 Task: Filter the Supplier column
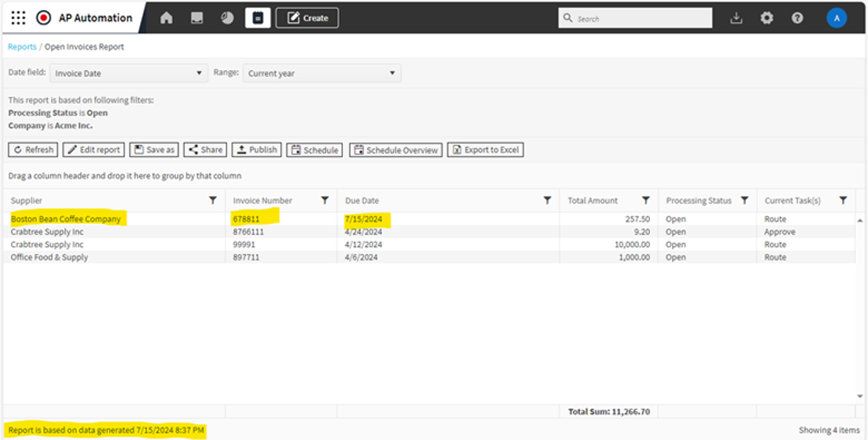coord(213,201)
